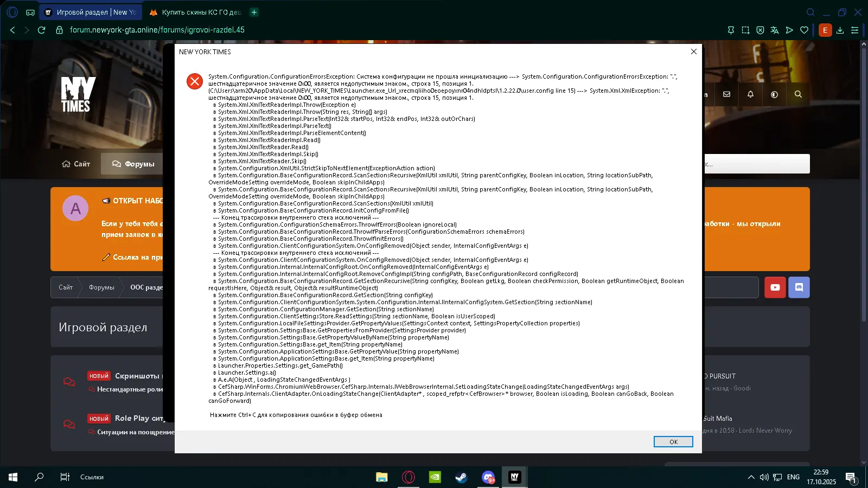Screen dimensions: 868x488
Task: Click OK to dismiss the error dialog
Action: click(x=673, y=442)
